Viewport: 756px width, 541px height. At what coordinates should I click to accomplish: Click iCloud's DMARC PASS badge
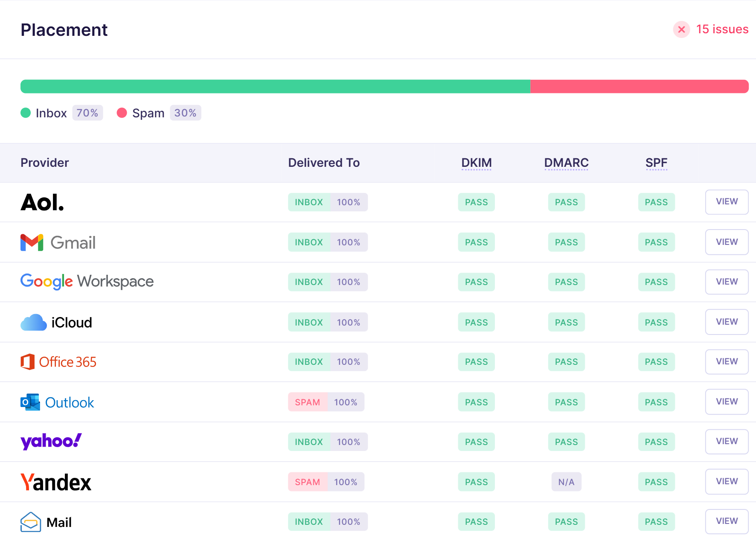click(566, 322)
